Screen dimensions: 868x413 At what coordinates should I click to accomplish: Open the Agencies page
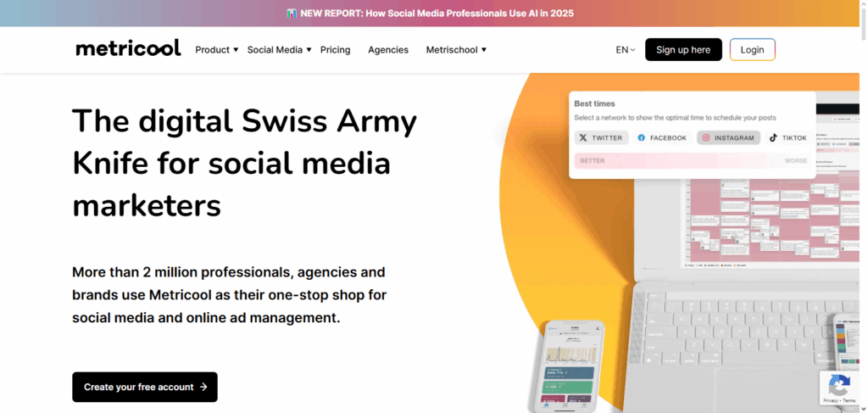click(388, 50)
